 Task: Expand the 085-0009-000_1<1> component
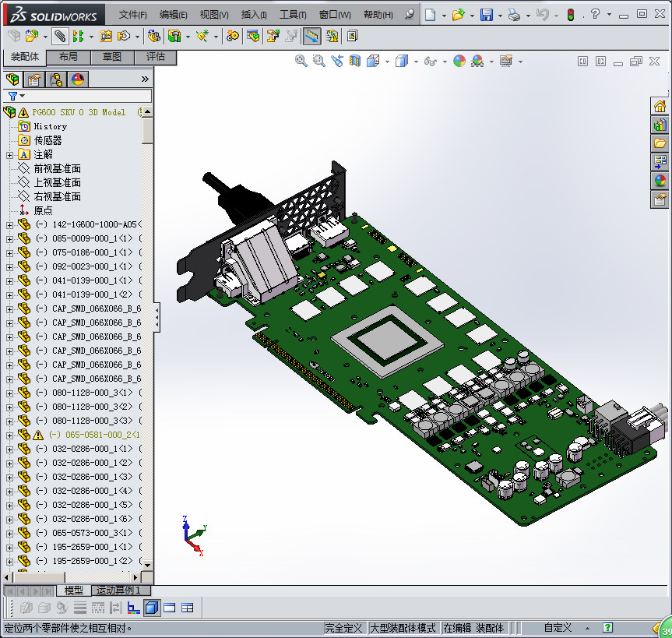(x=9, y=239)
